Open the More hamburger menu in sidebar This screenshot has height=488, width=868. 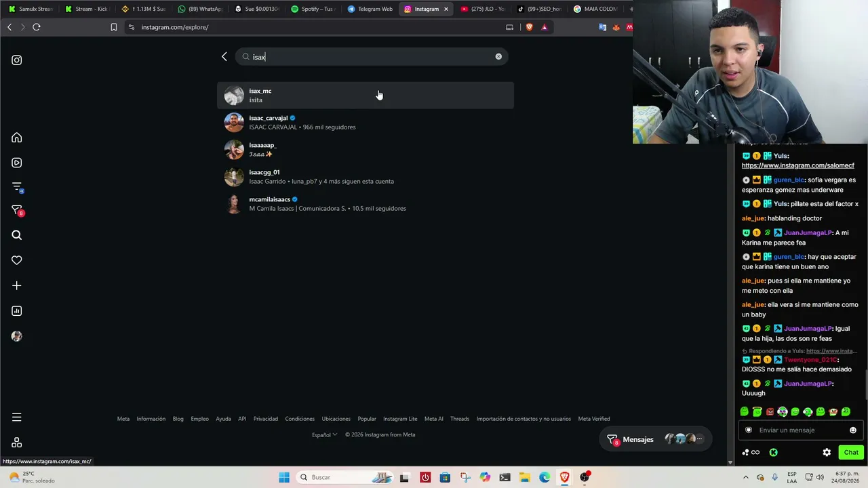click(17, 418)
